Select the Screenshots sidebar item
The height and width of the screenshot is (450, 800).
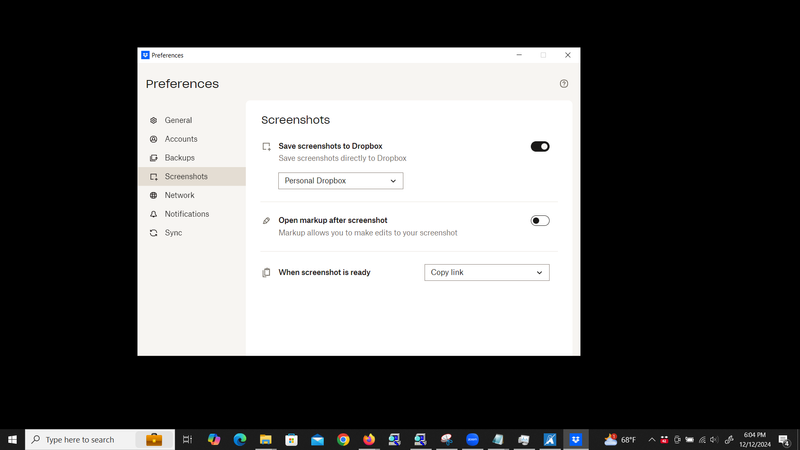tap(192, 177)
